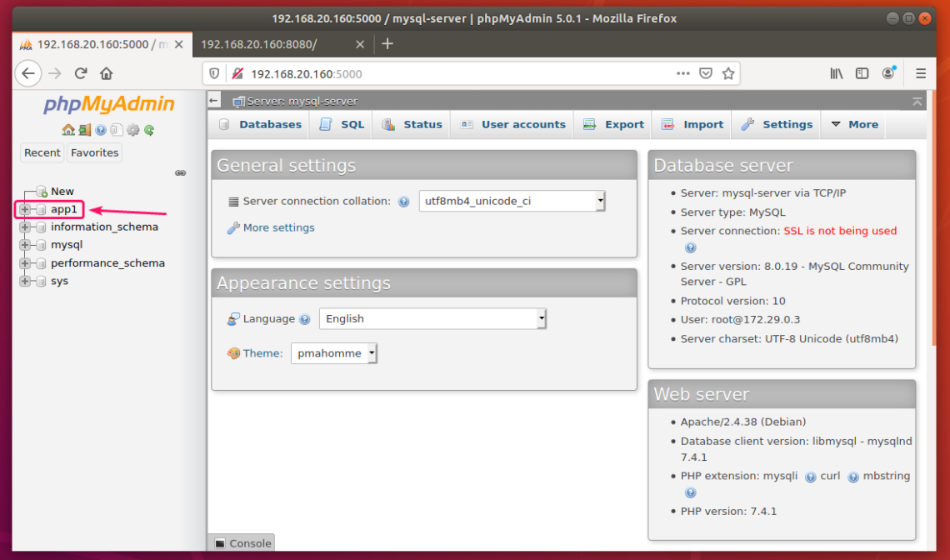Log out using the door icon

click(85, 130)
